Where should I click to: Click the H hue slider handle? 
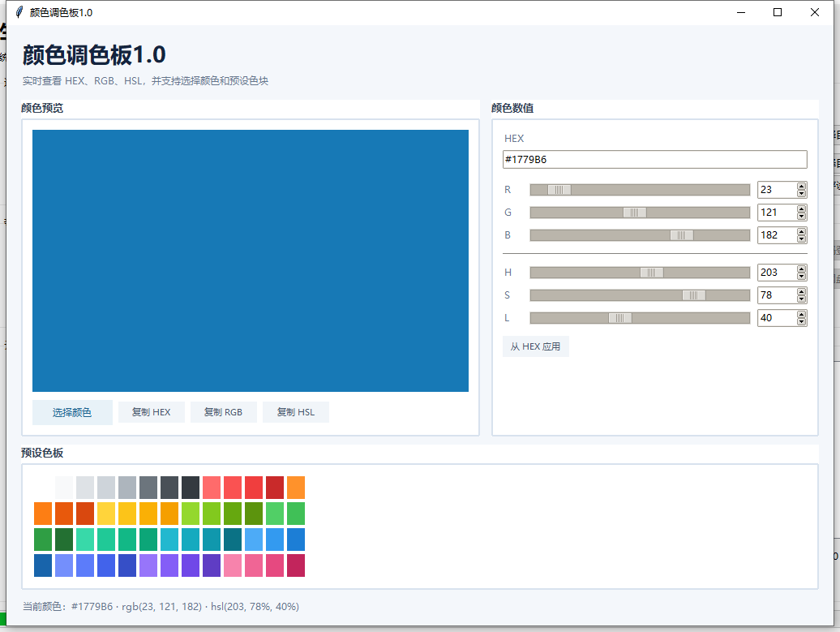tap(652, 273)
